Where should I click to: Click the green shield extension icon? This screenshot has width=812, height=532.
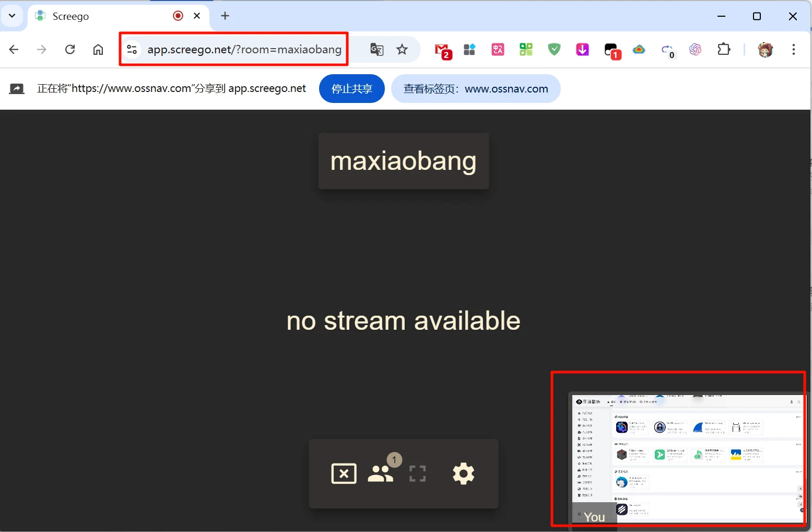[x=554, y=50]
